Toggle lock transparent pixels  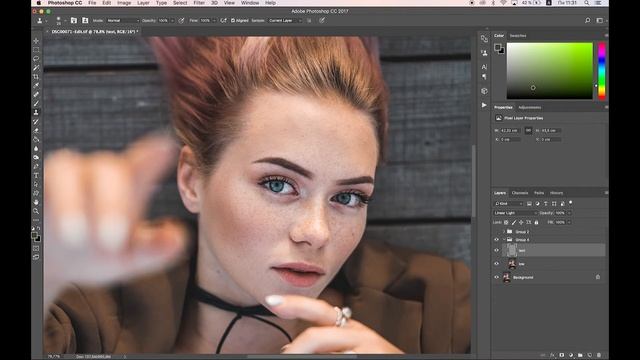506,222
